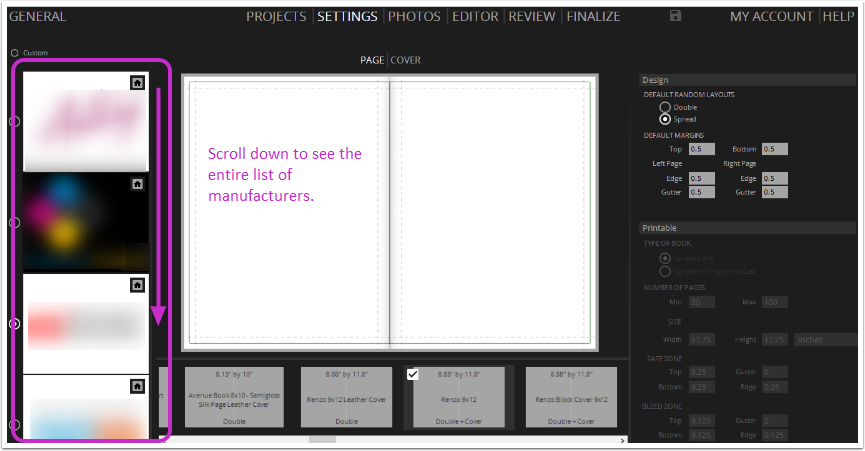This screenshot has height=451, width=865.
Task: Click the size Width field
Action: [x=702, y=340]
